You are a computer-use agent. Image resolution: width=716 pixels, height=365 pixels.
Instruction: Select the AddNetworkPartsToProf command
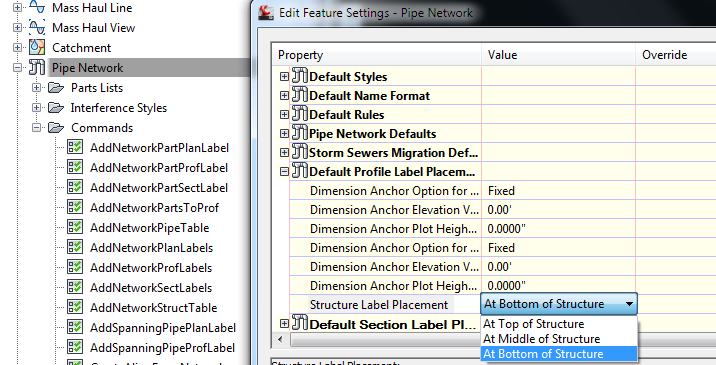[x=154, y=208]
